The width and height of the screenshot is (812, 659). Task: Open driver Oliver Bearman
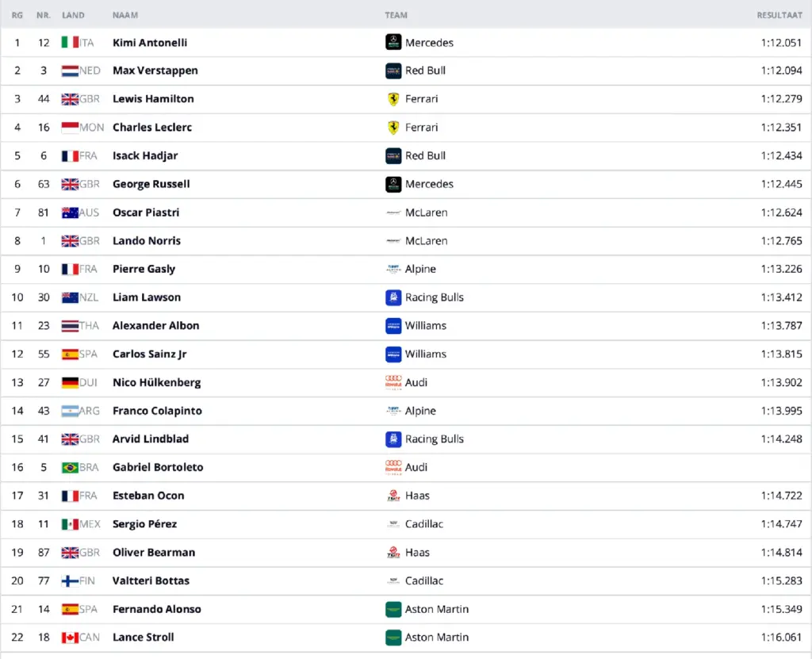(154, 552)
